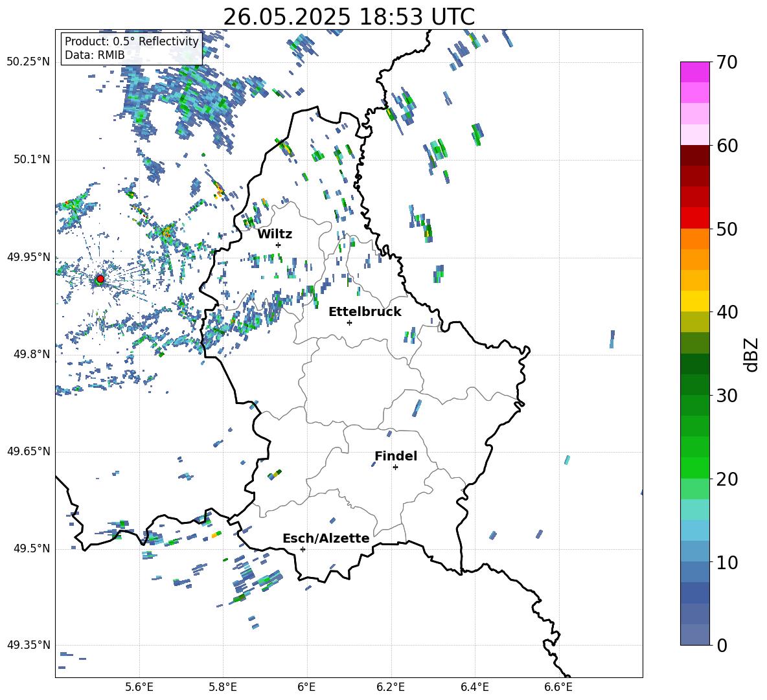Click the 49.95°N latitude label
The width and height of the screenshot is (767, 700).
(29, 257)
